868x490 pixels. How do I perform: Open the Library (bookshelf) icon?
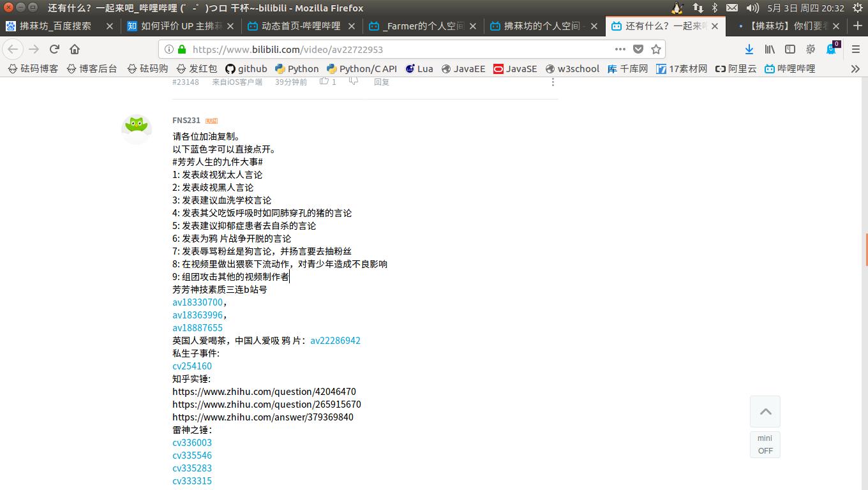click(x=768, y=49)
